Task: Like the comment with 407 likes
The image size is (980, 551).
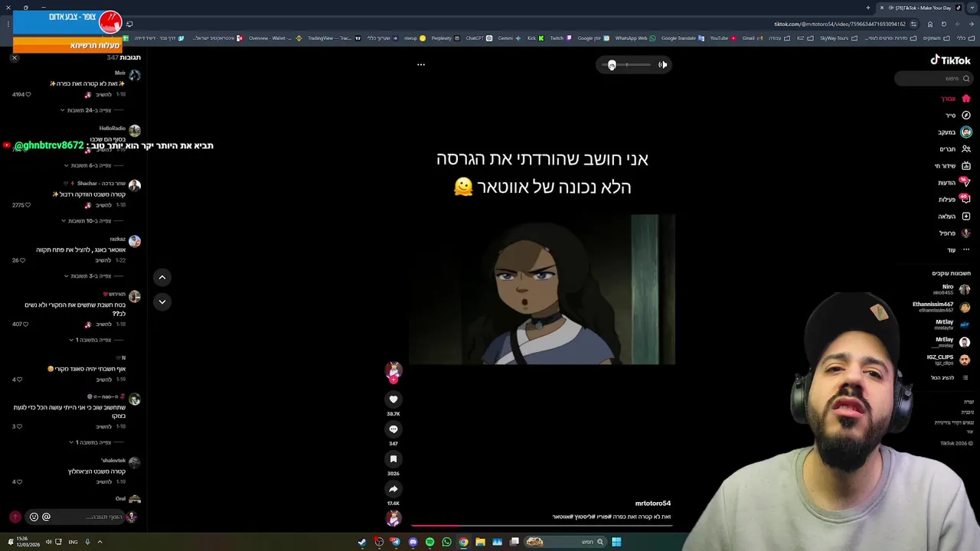Action: click(x=24, y=324)
